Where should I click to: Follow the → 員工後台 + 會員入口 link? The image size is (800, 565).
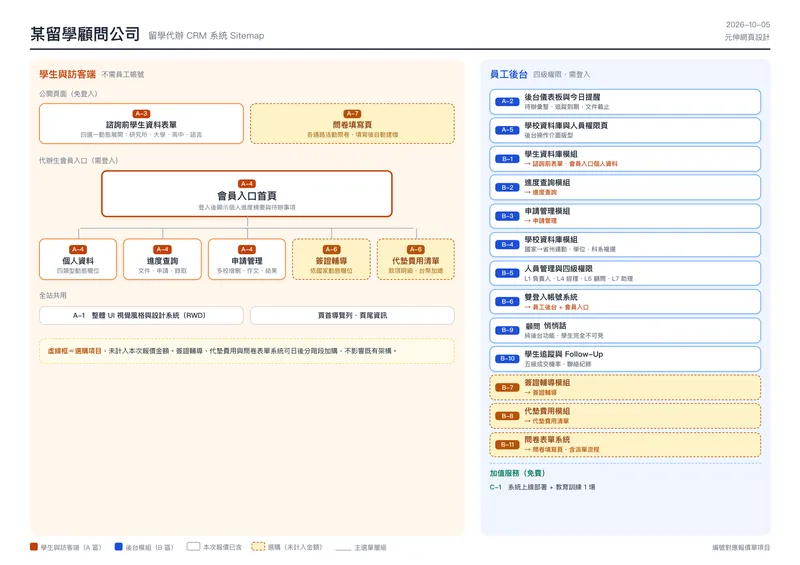pyautogui.click(x=557, y=307)
